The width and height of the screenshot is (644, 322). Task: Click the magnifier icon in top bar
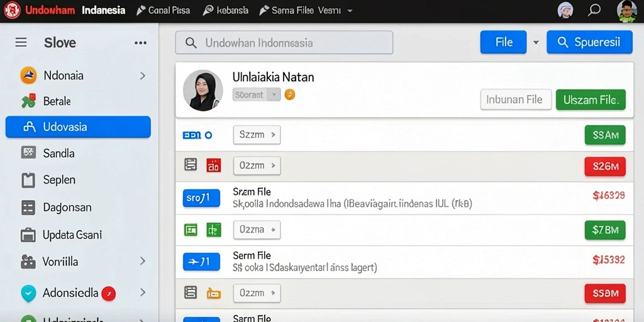[594, 10]
